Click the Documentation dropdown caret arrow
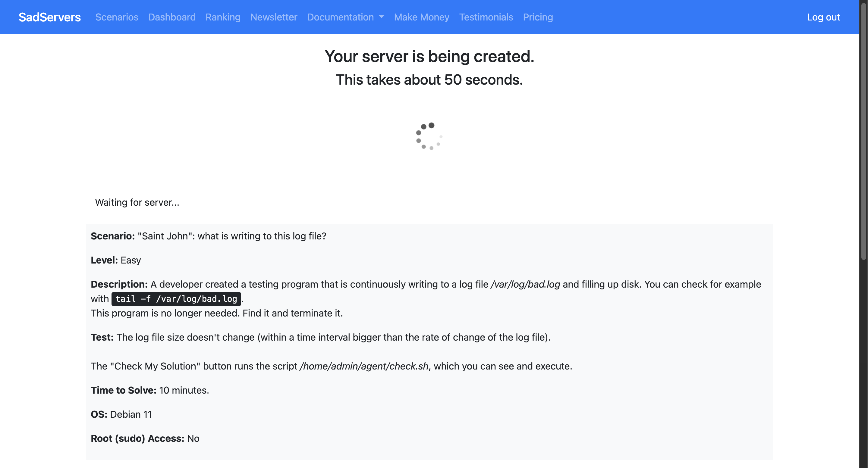Screen dimensions: 868x468 click(382, 17)
